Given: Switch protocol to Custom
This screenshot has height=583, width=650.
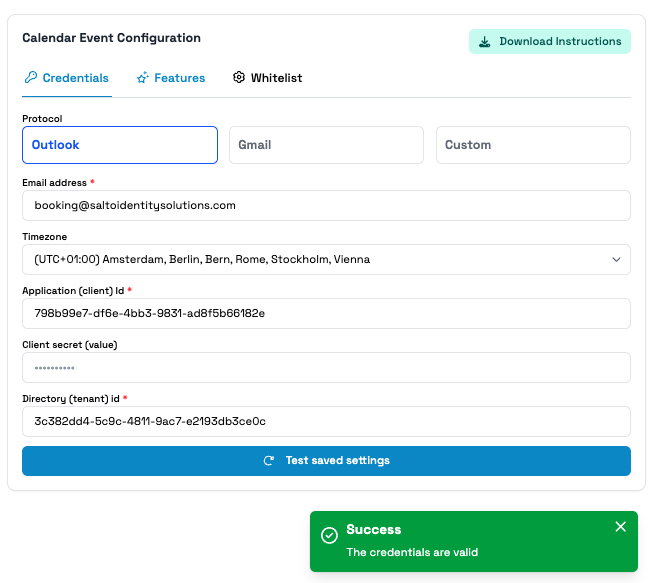Looking at the screenshot, I should click(533, 145).
